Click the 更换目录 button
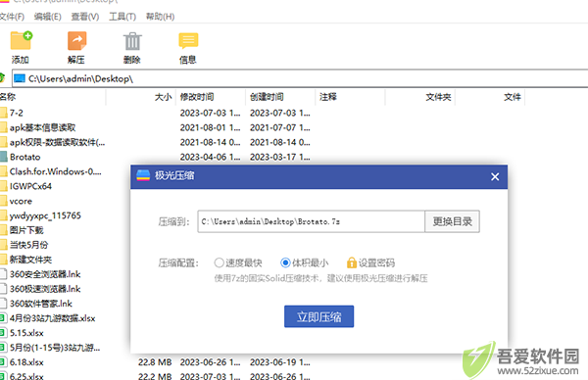The height and width of the screenshot is (380, 588). 452,221
